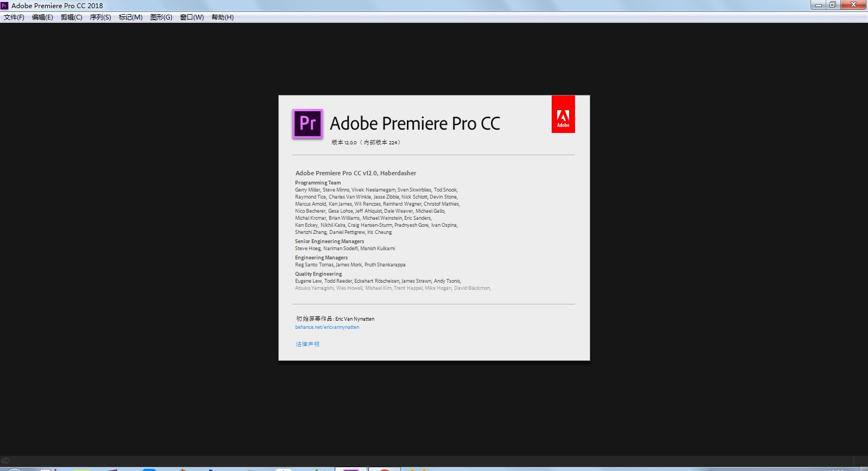This screenshot has width=868, height=471.
Task: Click the 'Programming Team' heading
Action: tap(318, 183)
